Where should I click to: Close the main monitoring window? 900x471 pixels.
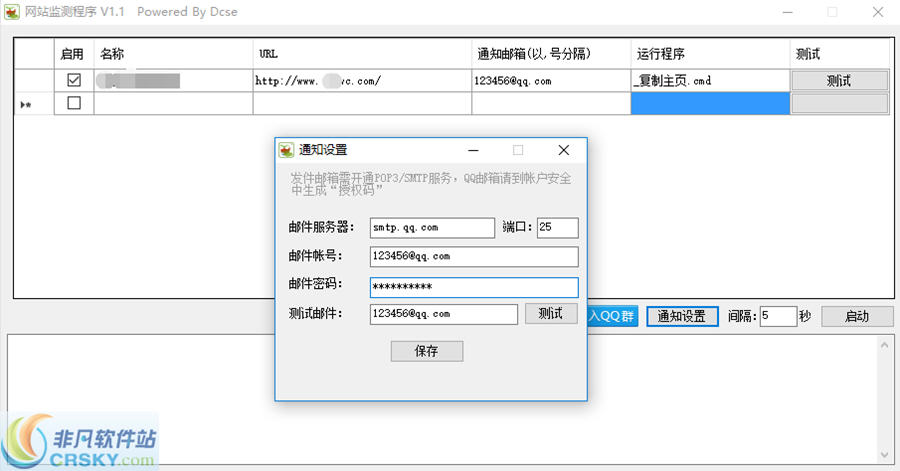(878, 12)
